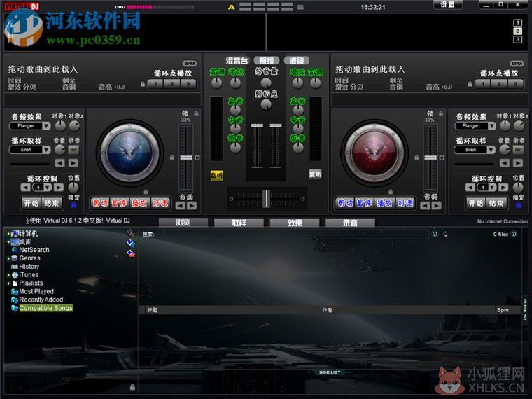
Task: Click add virtual folder blue plus icon
Action: point(131,244)
